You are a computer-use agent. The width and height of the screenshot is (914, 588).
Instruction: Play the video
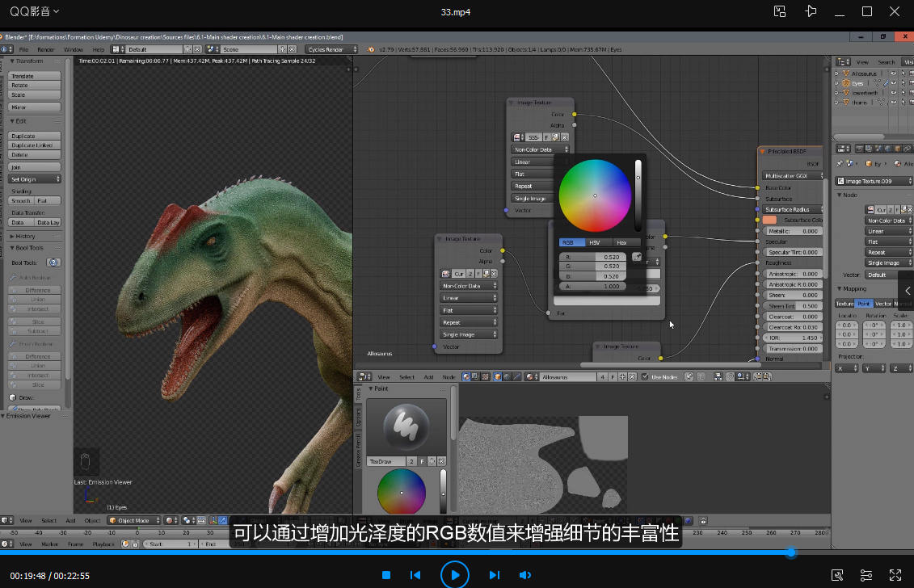pyautogui.click(x=455, y=575)
